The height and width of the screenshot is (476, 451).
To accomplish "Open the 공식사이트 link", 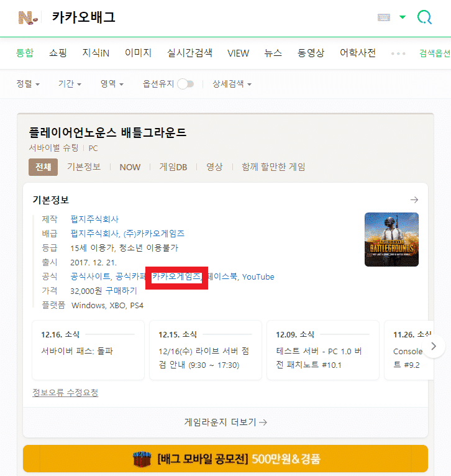I will point(90,277).
